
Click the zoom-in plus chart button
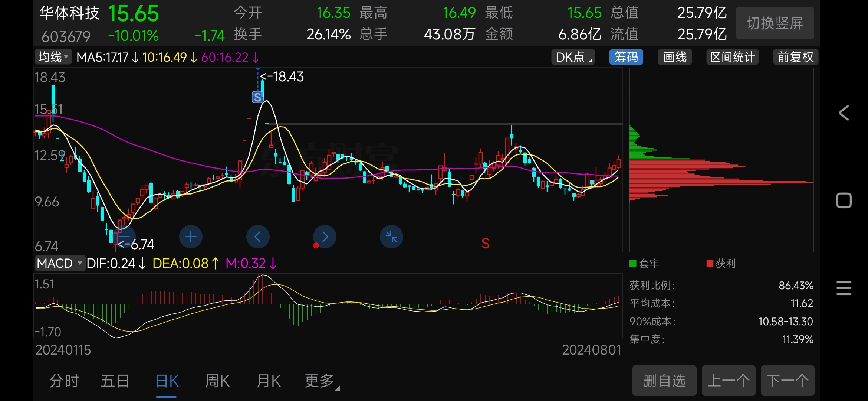coord(191,237)
